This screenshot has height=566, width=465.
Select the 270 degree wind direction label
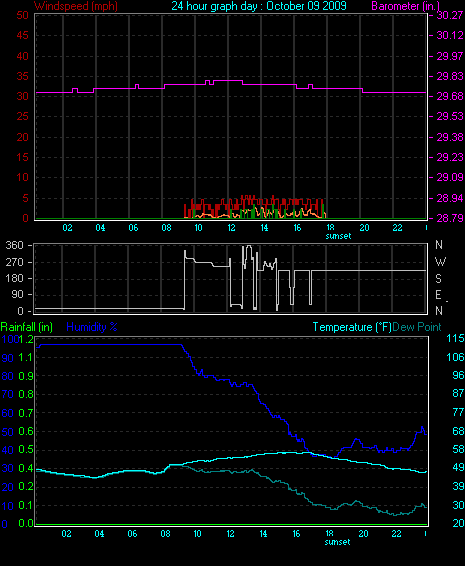coord(14,262)
